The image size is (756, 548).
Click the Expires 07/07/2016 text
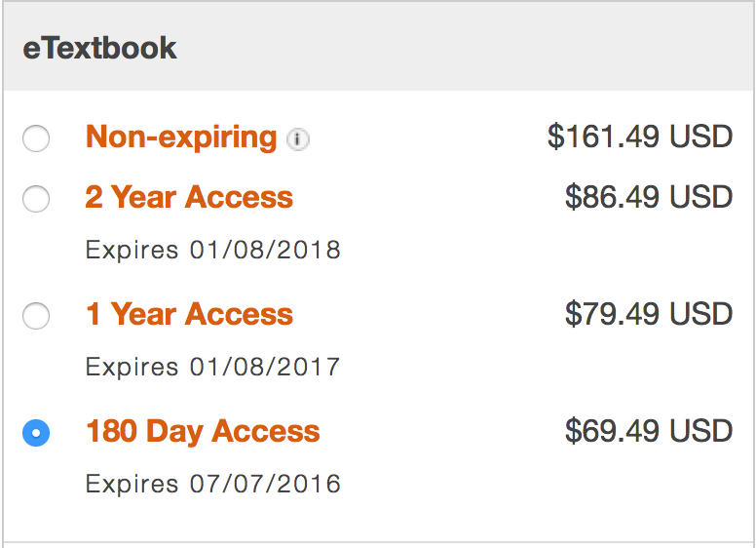[213, 484]
